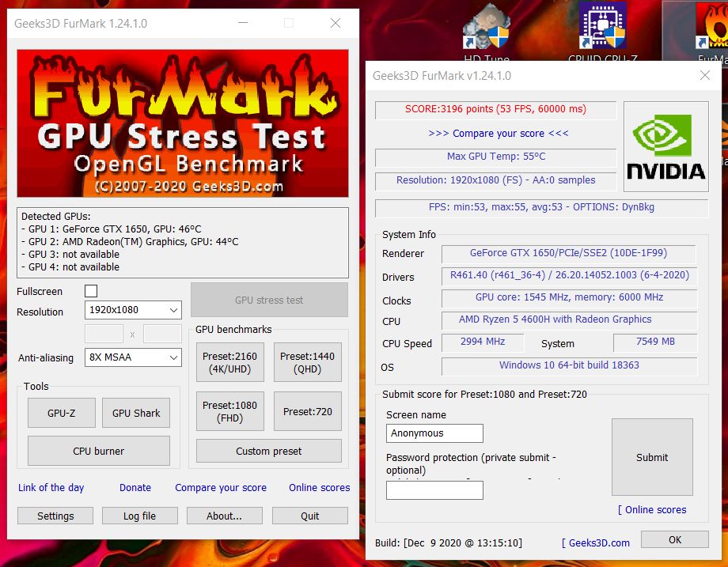
Task: Click the CPU AMD Ryzen 5 4600H value
Action: (569, 319)
